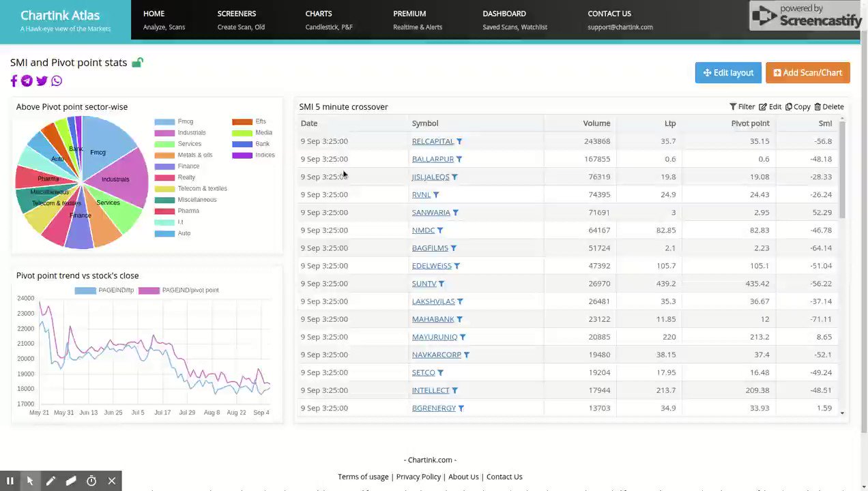Viewport: 868px width, 491px height.
Task: Click the Facebook share icon
Action: point(14,81)
